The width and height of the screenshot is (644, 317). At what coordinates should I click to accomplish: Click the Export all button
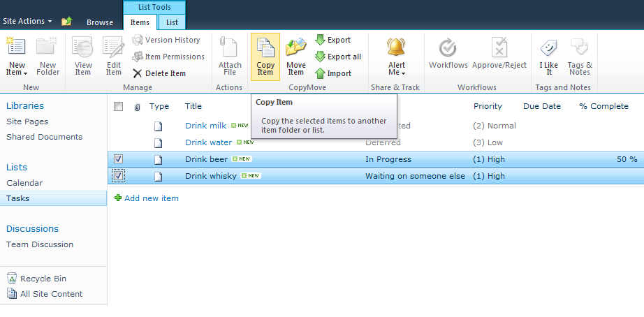point(338,57)
